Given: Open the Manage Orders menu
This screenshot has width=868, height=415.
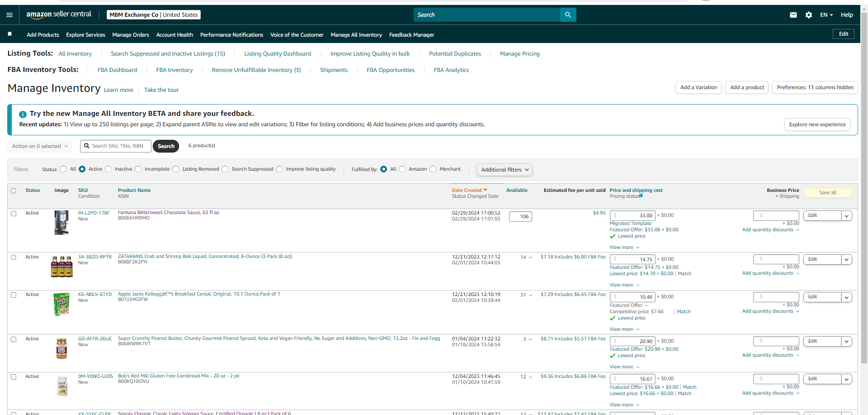Looking at the screenshot, I should click(x=131, y=35).
